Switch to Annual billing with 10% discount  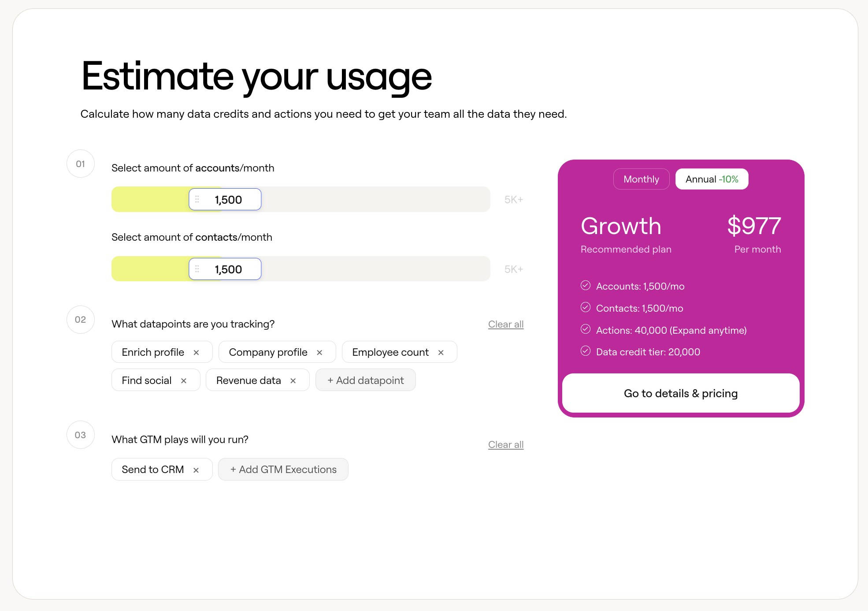pyautogui.click(x=711, y=179)
